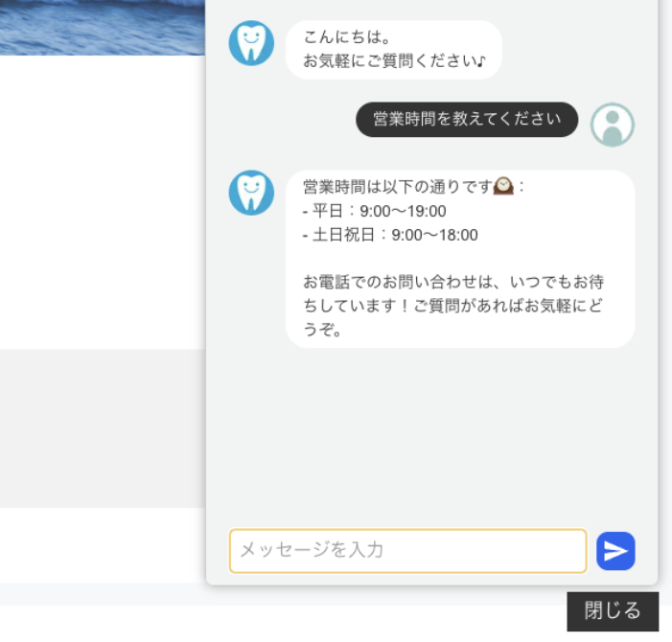
Task: Focus the メッセージを入力 message field
Action: (x=407, y=551)
